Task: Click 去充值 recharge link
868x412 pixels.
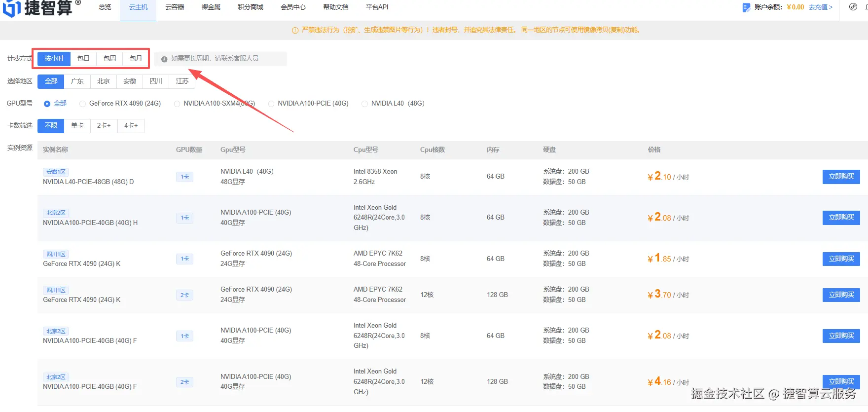Action: 821,7
